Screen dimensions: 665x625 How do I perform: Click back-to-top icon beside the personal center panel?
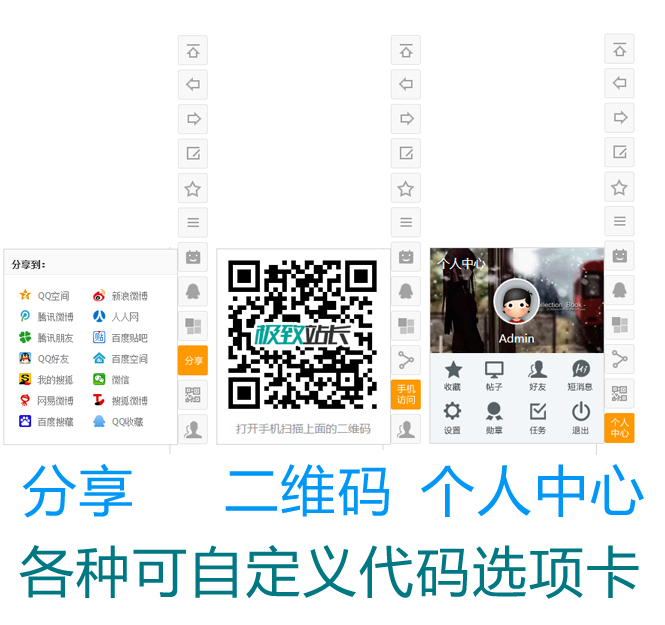(619, 49)
